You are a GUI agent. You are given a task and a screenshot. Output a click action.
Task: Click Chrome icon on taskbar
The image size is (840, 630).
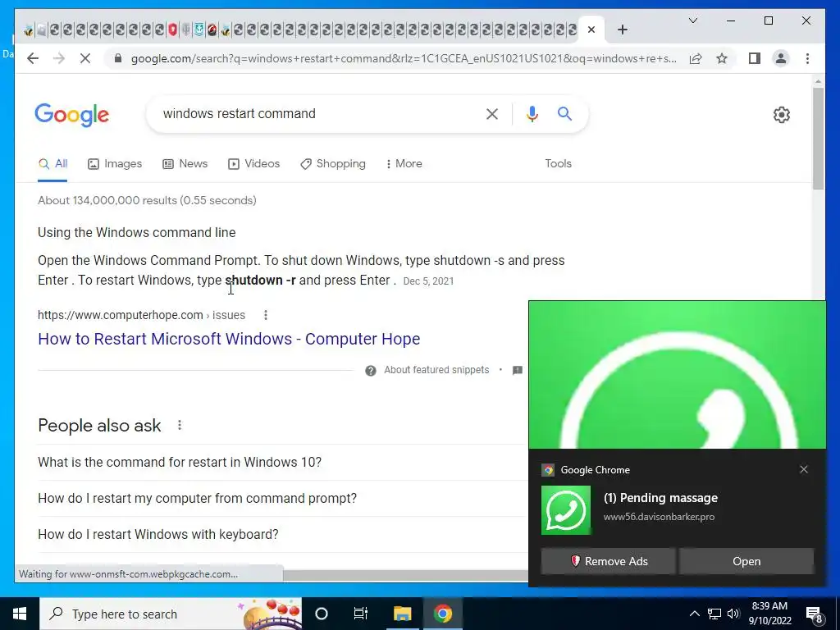[x=442, y=614]
